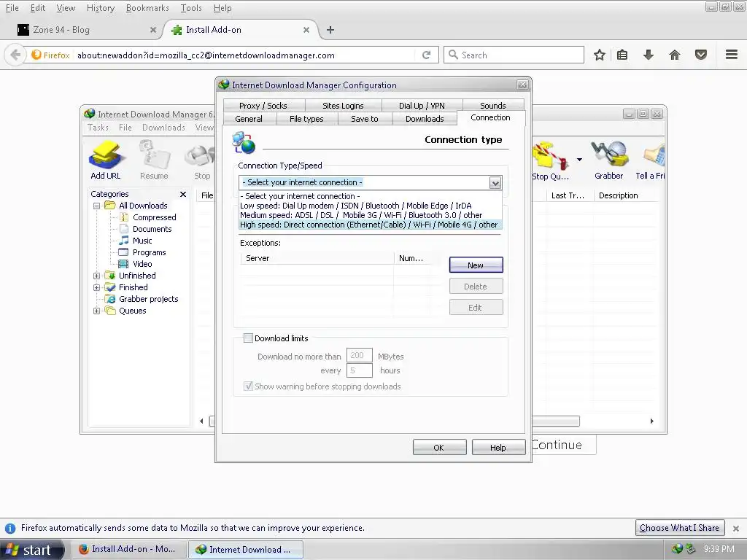747x560 pixels.
Task: Switch to the Save to tab
Action: point(365,119)
